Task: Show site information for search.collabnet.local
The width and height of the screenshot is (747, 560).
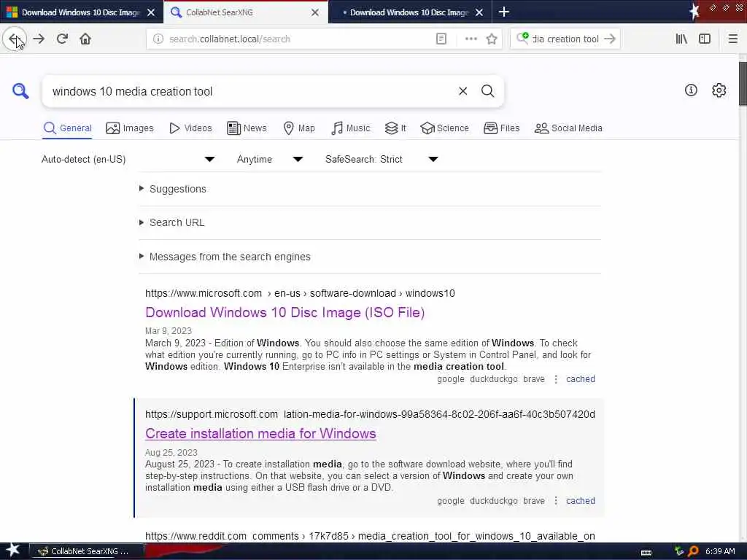Action: click(x=158, y=39)
